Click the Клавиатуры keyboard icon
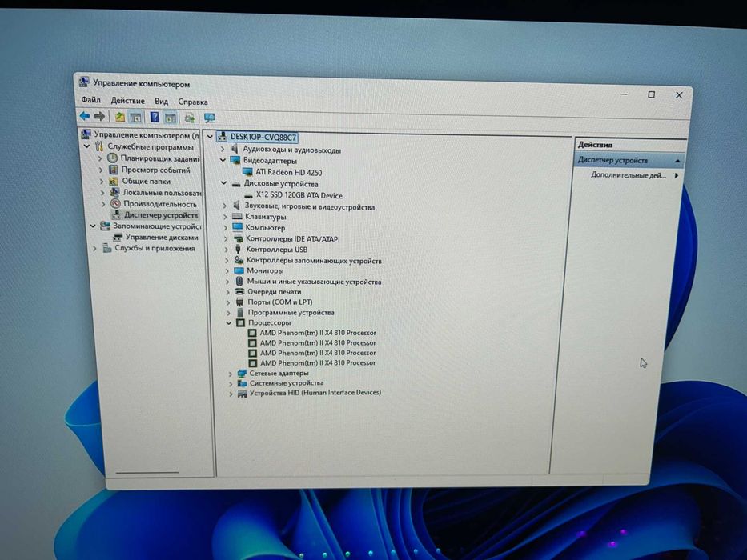The width and height of the screenshot is (747, 560). 237,217
